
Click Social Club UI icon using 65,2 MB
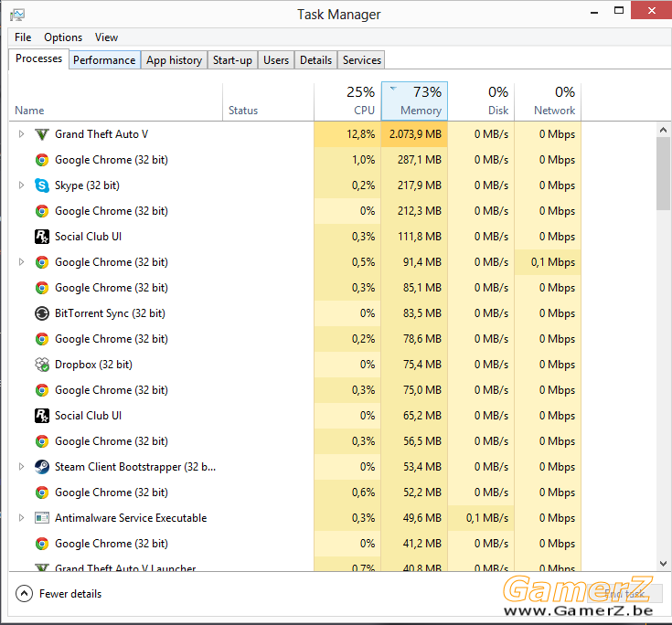pyautogui.click(x=41, y=416)
